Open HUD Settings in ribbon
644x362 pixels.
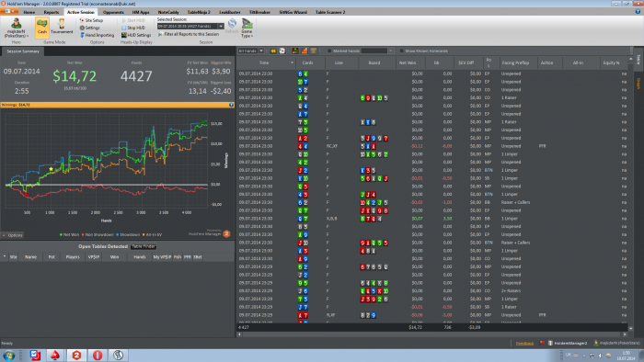pos(136,35)
